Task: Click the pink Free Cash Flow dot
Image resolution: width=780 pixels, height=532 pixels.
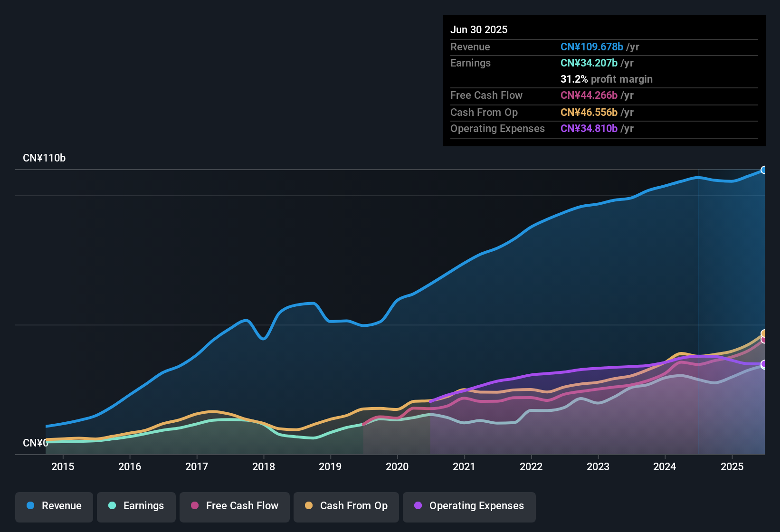Action: pyautogui.click(x=194, y=506)
